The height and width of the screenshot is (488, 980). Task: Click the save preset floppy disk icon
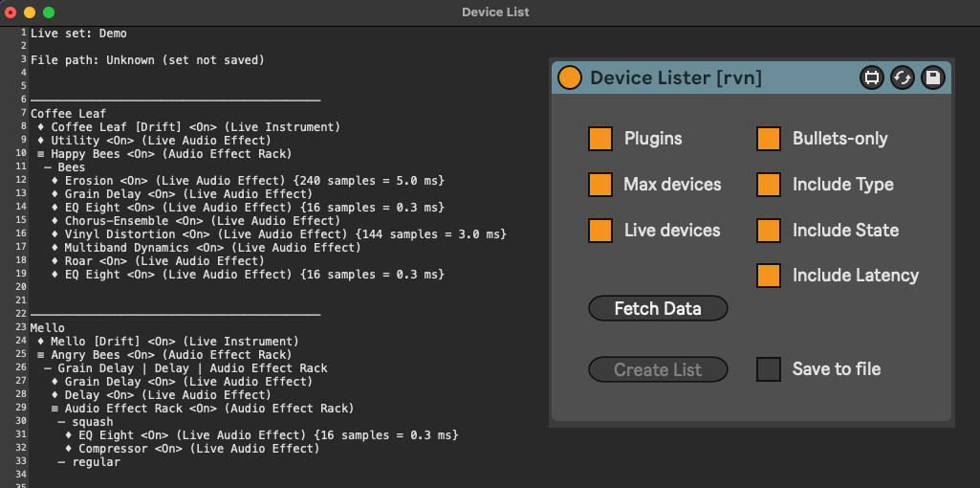[x=932, y=78]
